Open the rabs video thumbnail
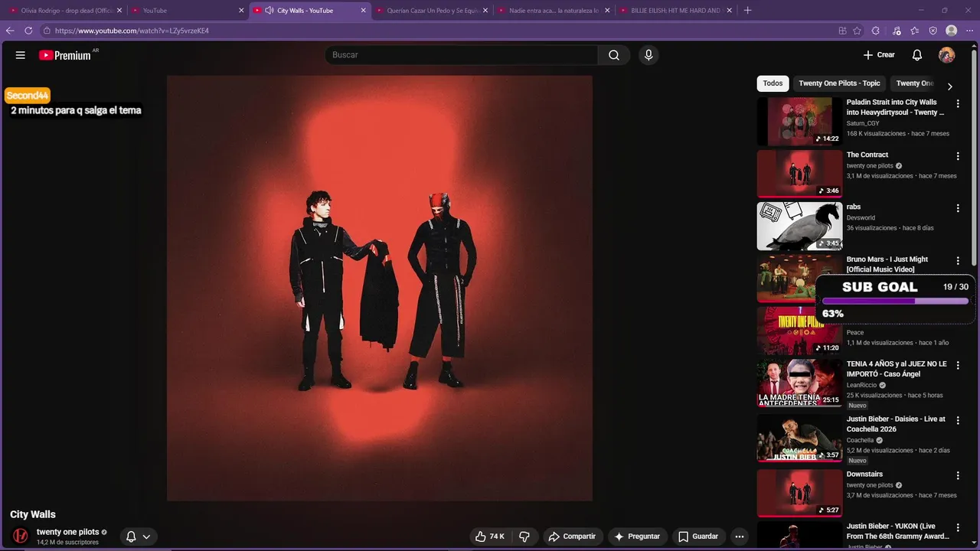The width and height of the screenshot is (980, 551). click(799, 226)
